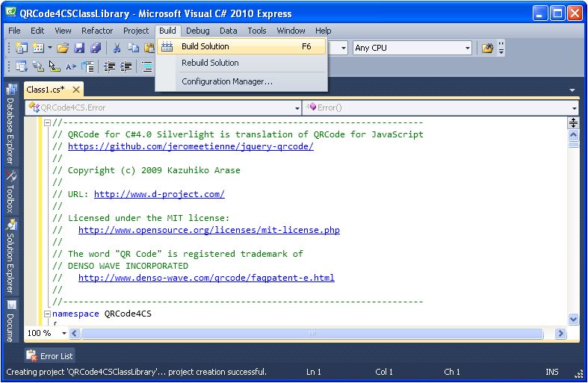Open the Debug menu
The image size is (588, 383).
click(198, 31)
